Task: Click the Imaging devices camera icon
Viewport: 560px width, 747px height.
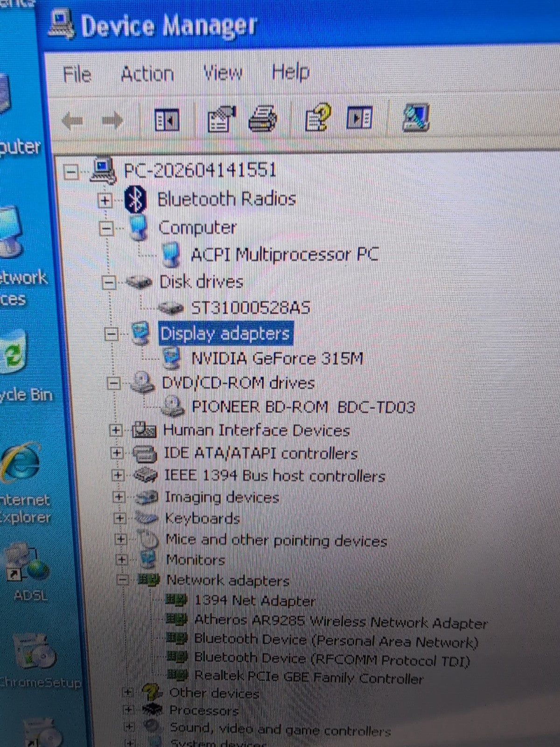Action: click(x=147, y=497)
